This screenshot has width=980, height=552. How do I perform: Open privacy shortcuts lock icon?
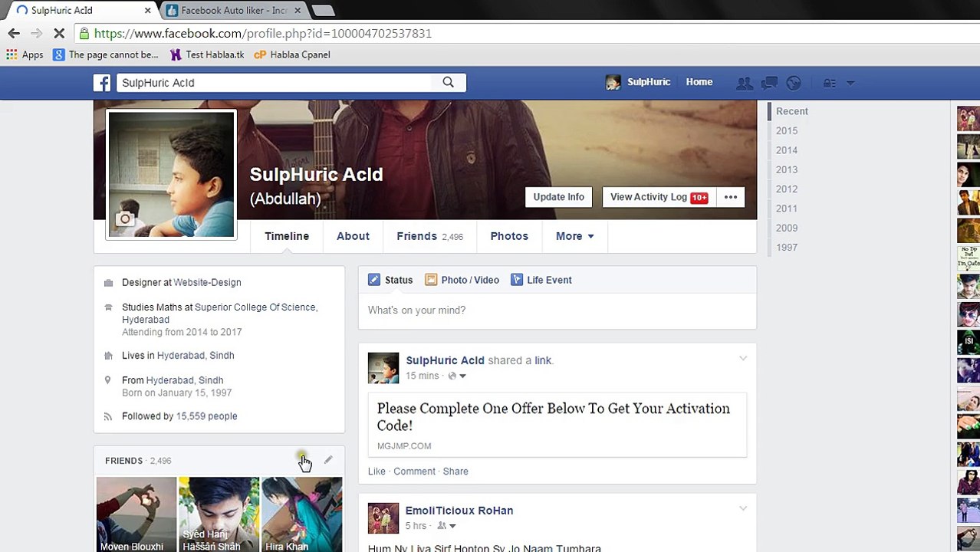click(x=830, y=83)
